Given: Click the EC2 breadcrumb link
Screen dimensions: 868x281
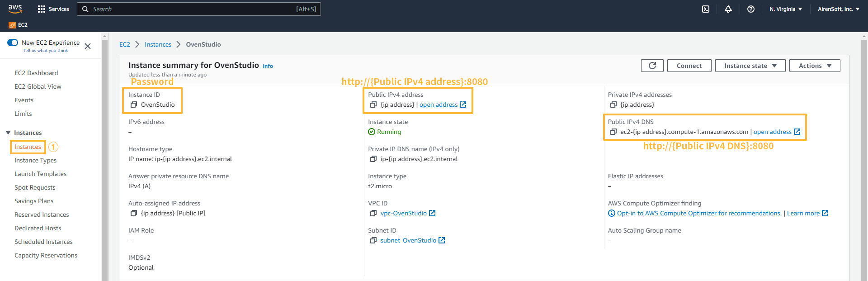Looking at the screenshot, I should [125, 44].
